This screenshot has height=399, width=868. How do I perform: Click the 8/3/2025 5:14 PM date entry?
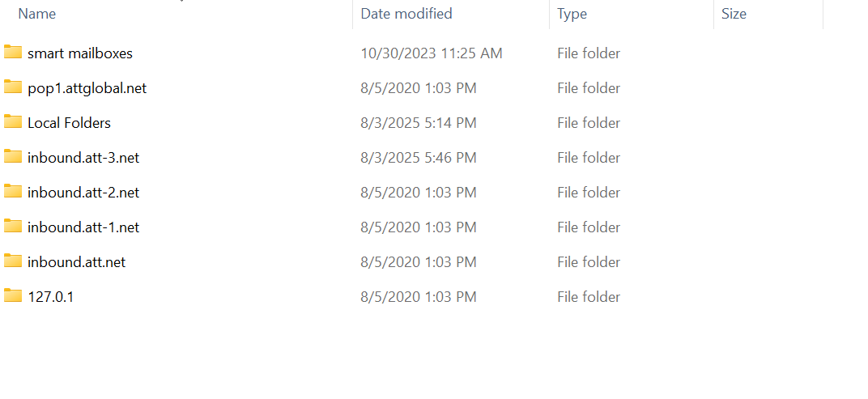[419, 123]
